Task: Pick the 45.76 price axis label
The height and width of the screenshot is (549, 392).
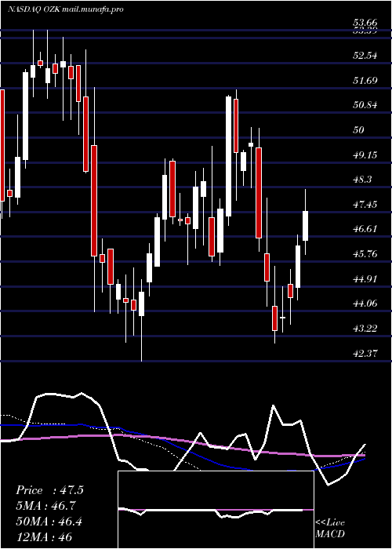Action: [365, 254]
